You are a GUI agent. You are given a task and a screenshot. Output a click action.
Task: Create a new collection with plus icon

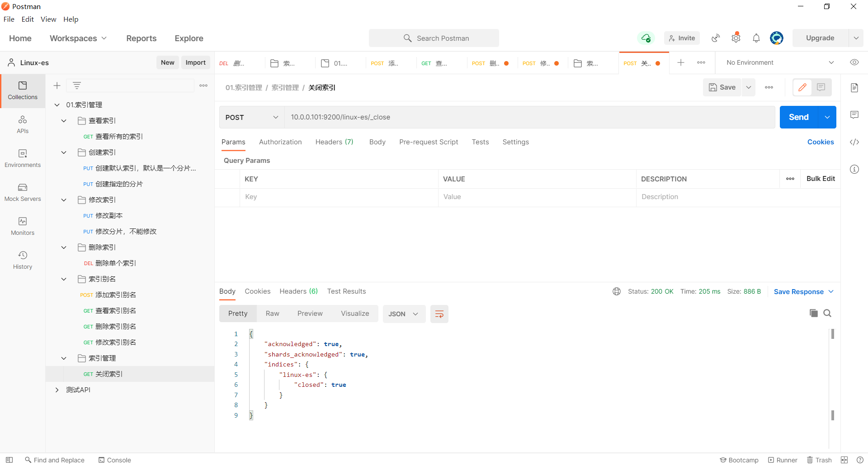[x=57, y=86]
